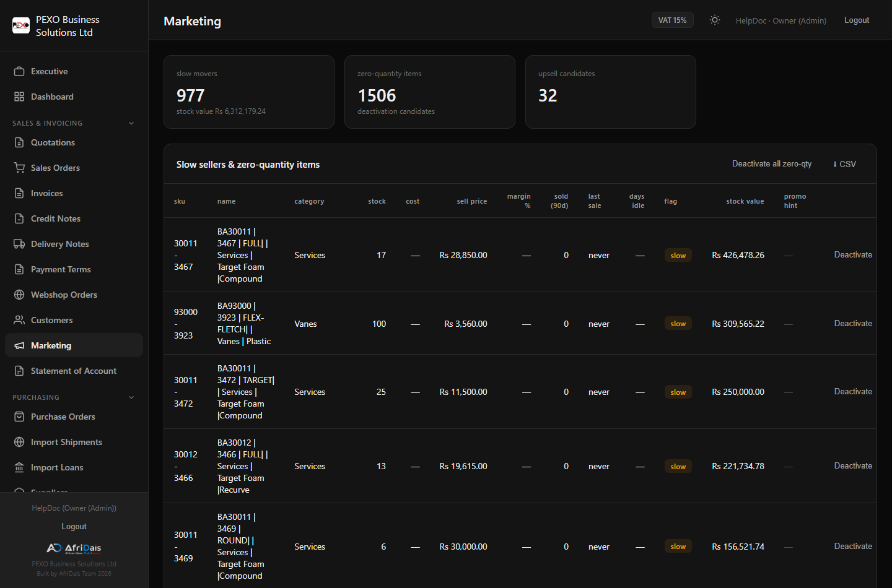Image resolution: width=892 pixels, height=588 pixels.
Task: Click HelpDoc Owner (Admin) header text
Action: [x=781, y=20]
